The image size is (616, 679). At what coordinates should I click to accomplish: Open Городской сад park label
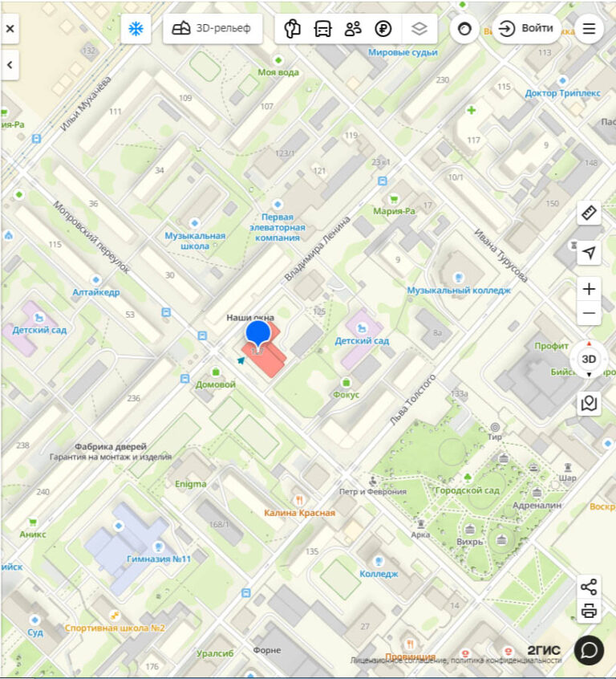(x=468, y=490)
